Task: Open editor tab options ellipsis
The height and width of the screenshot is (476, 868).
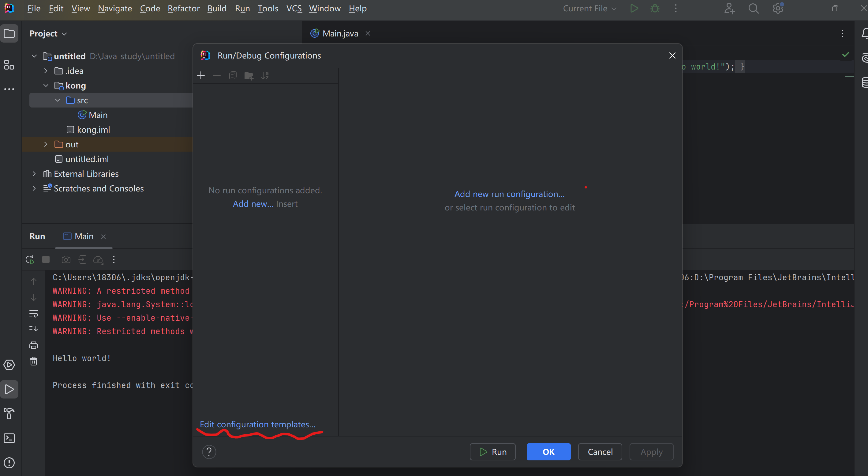Action: 842,33
